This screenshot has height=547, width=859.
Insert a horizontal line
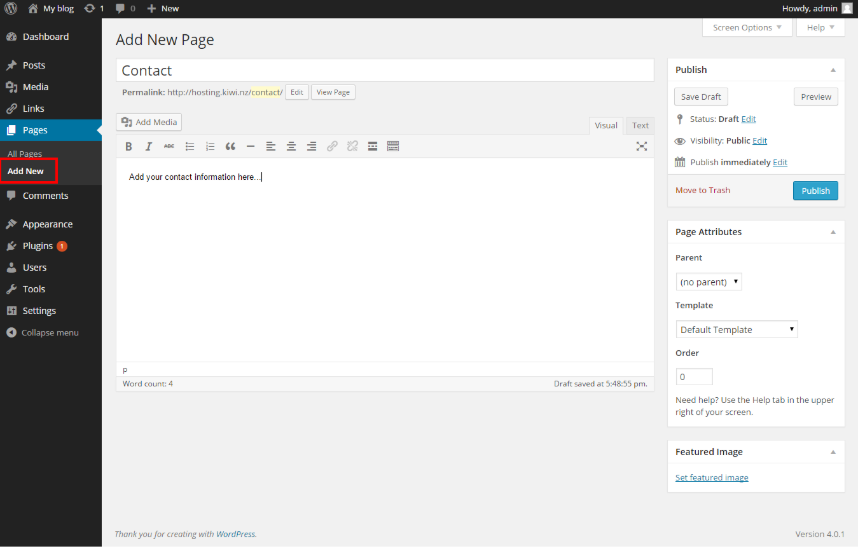(250, 146)
